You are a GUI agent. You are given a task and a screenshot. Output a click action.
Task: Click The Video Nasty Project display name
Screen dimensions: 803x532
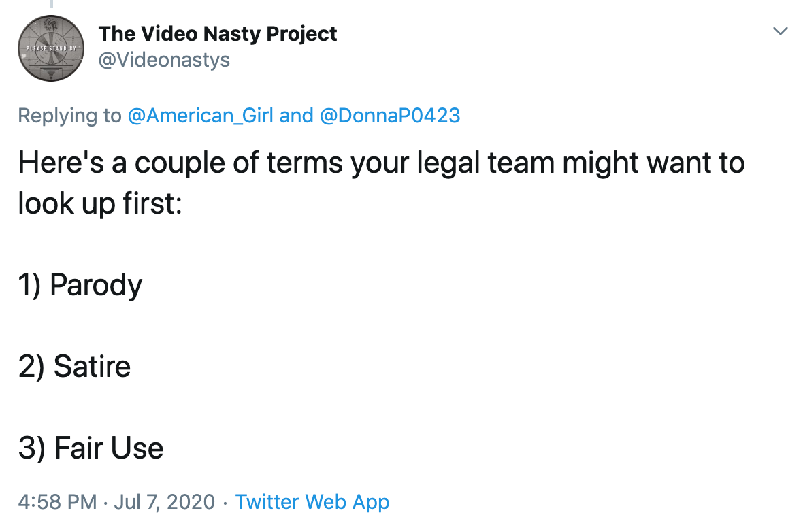(218, 34)
